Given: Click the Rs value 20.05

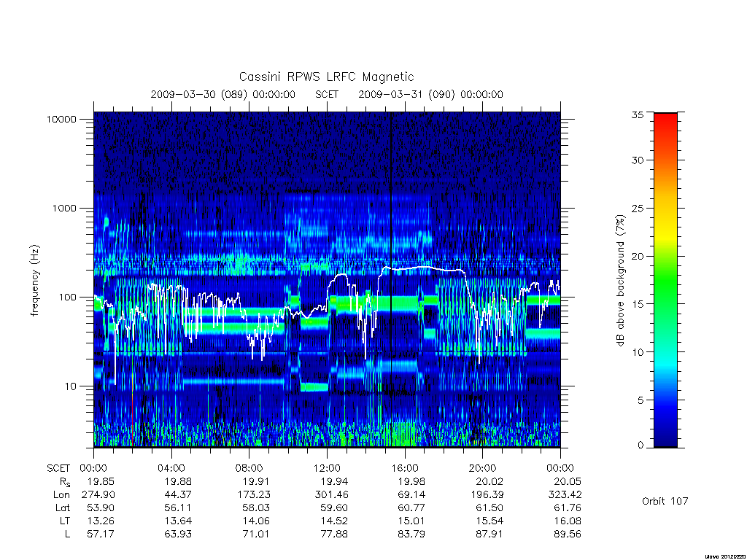Looking at the screenshot, I should (x=568, y=481).
